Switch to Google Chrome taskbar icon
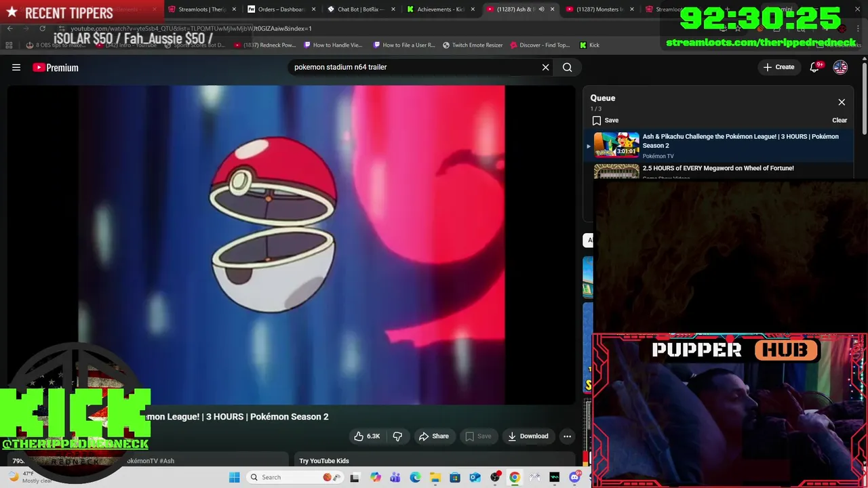 515,477
